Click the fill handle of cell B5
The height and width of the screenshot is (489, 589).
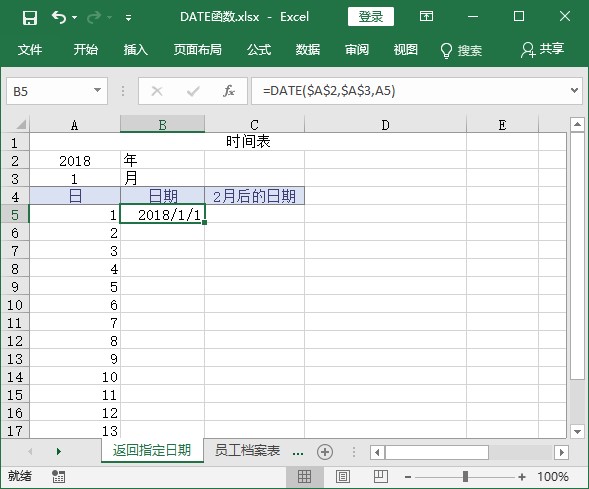click(x=205, y=222)
